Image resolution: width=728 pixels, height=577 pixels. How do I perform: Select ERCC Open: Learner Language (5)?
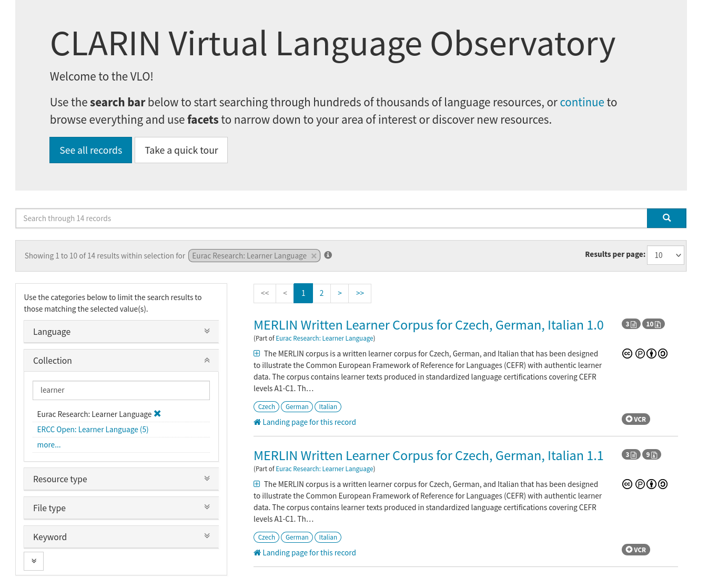(x=93, y=430)
